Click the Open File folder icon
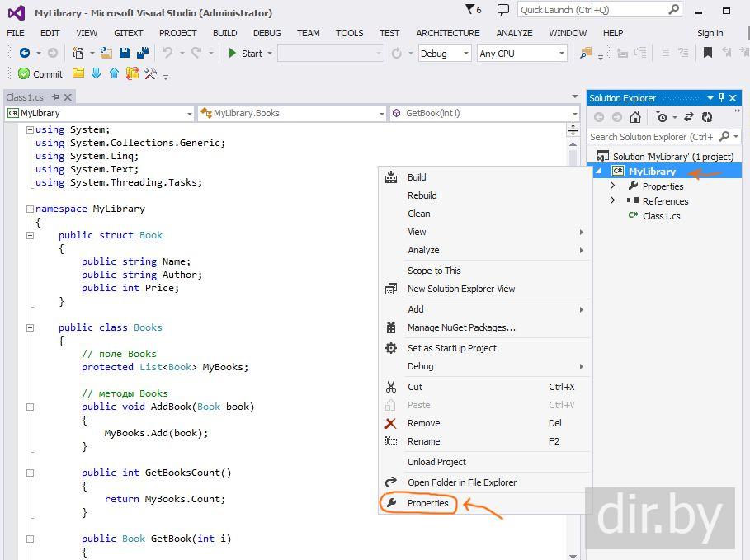 coord(106,53)
